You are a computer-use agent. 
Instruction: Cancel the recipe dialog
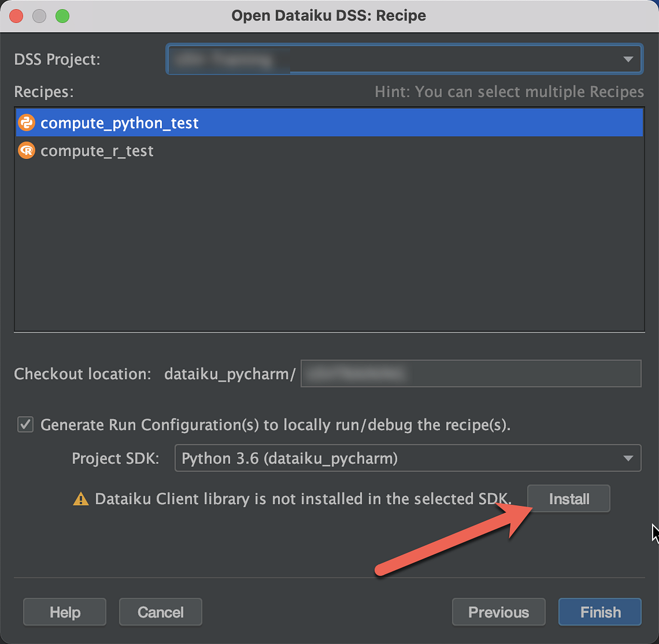coord(160,612)
